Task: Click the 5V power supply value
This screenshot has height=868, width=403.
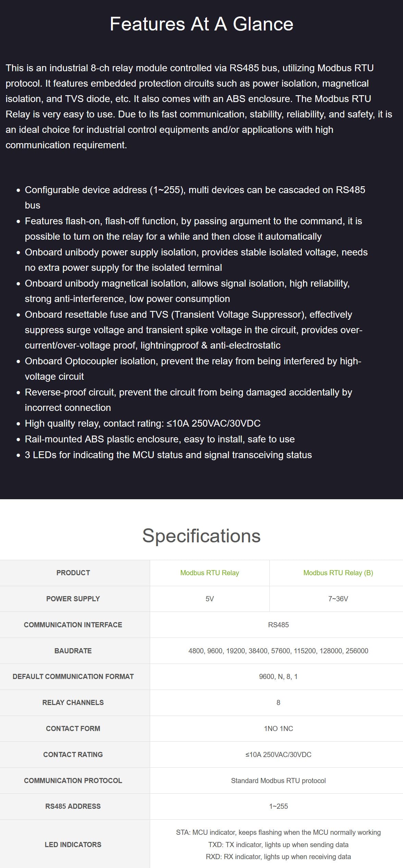Action: click(x=209, y=599)
